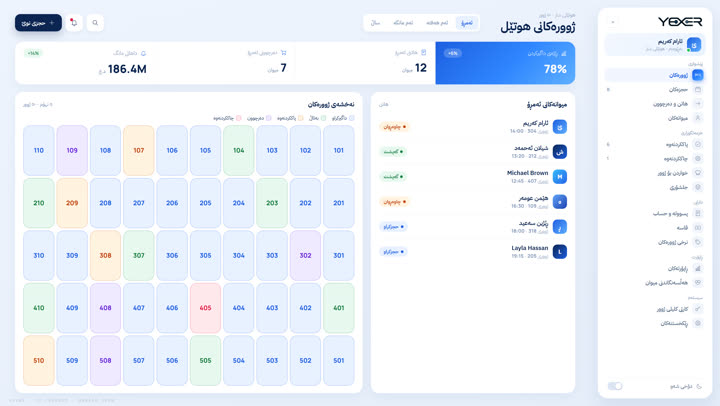
Task: Open room 405 card
Action: coord(205,308)
